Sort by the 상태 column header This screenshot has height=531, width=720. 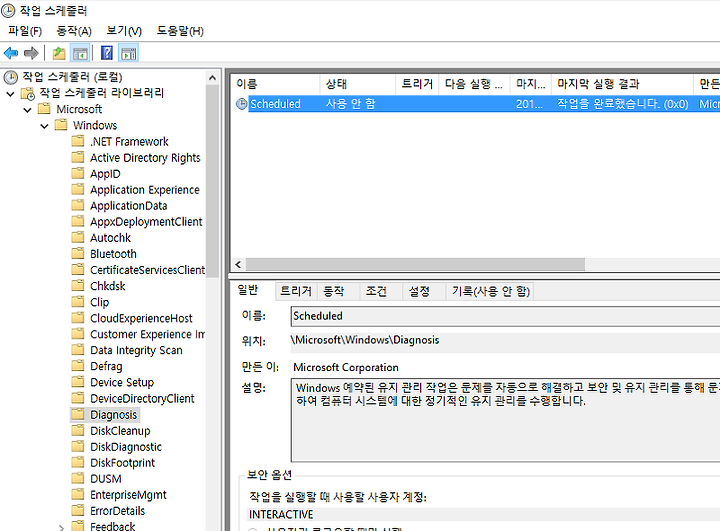[357, 84]
